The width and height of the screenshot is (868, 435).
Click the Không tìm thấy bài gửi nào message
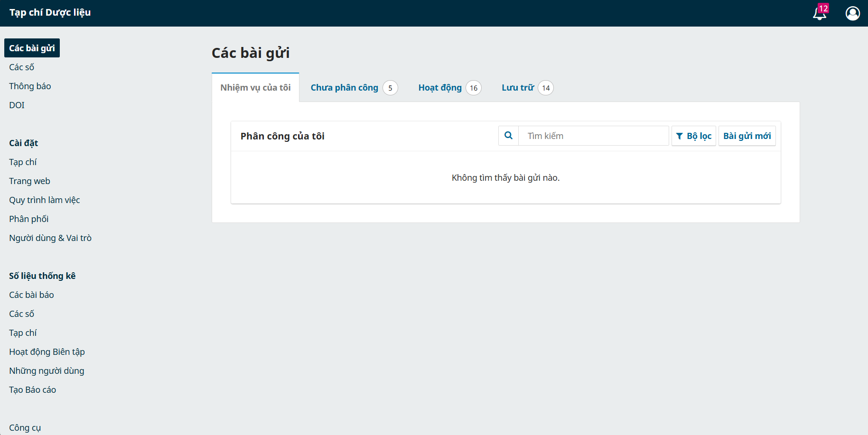(x=505, y=177)
